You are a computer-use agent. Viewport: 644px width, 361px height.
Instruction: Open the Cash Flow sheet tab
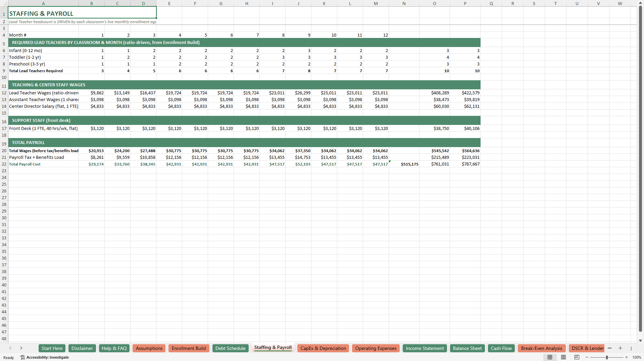501,348
